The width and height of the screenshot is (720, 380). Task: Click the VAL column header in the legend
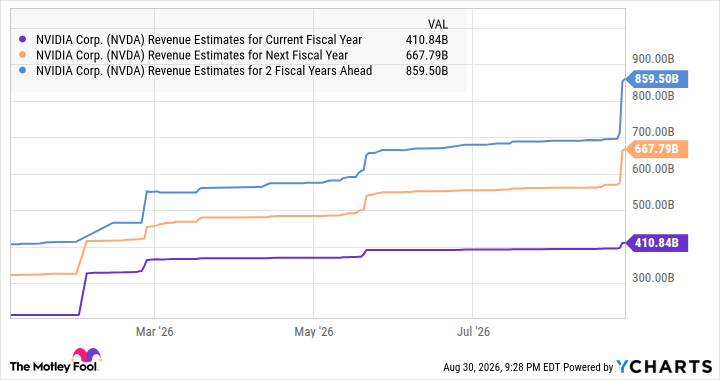click(x=438, y=24)
